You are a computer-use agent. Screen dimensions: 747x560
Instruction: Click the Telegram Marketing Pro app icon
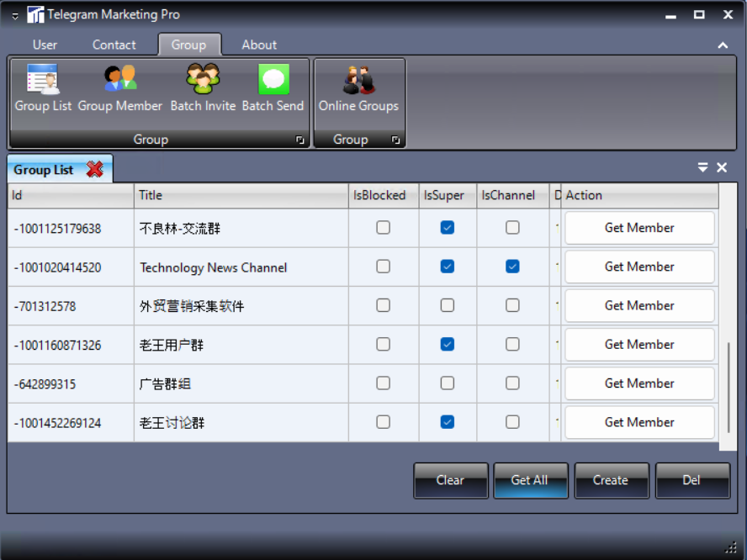pos(35,14)
